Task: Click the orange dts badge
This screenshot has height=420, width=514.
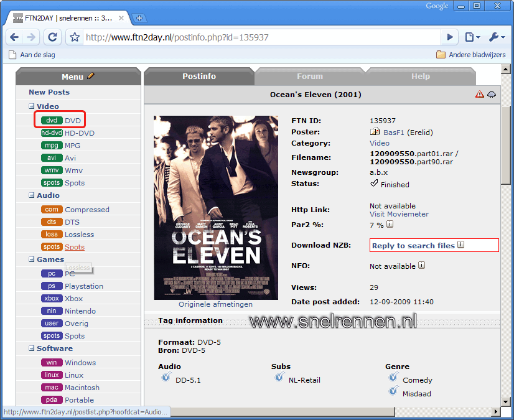Action: (x=52, y=222)
